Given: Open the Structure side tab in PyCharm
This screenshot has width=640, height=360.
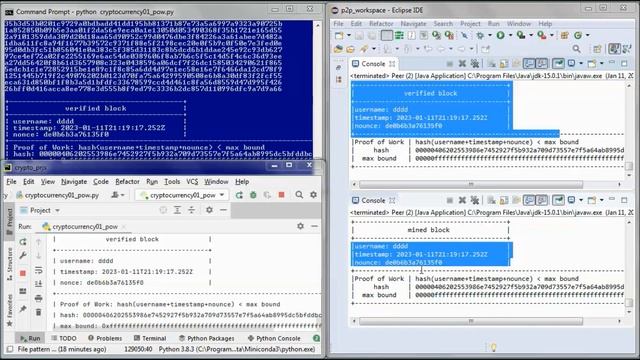Looking at the screenshot, I should [x=9, y=264].
